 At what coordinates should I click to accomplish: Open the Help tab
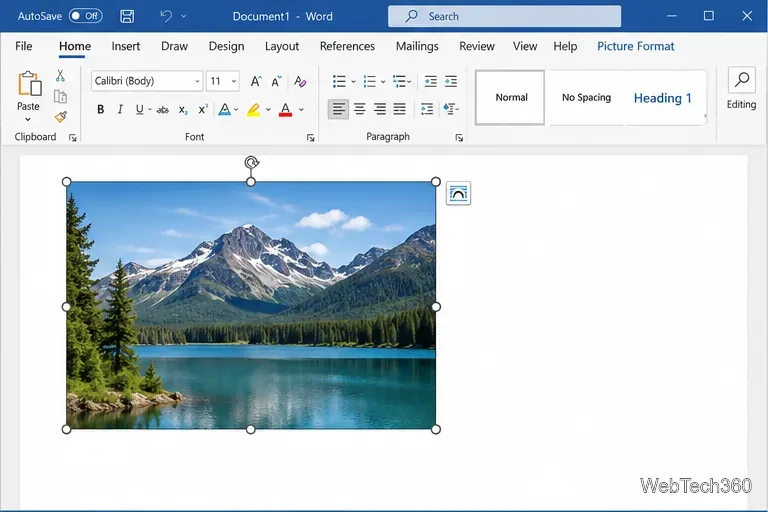(565, 46)
